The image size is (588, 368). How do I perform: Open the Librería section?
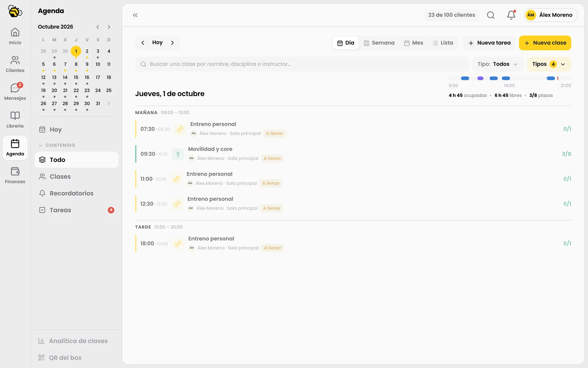(15, 120)
